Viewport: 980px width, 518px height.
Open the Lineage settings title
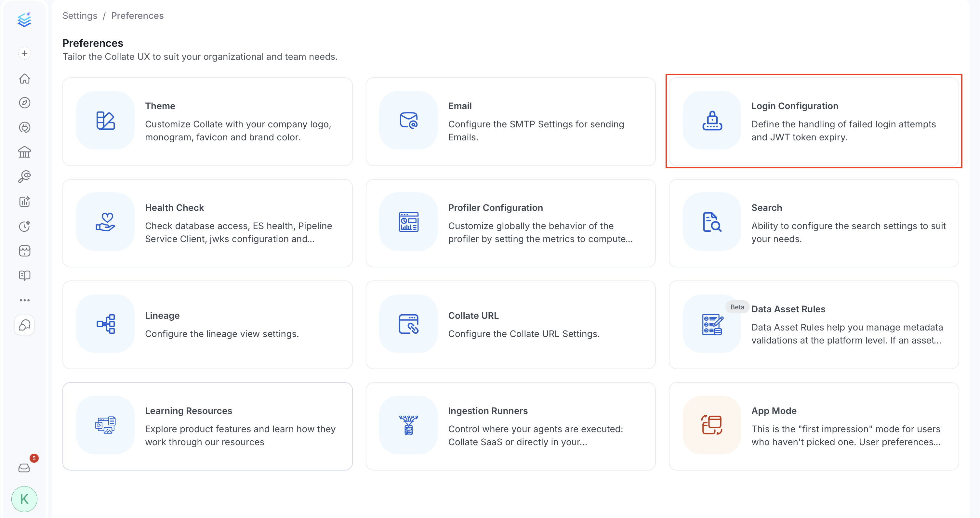pyautogui.click(x=163, y=316)
